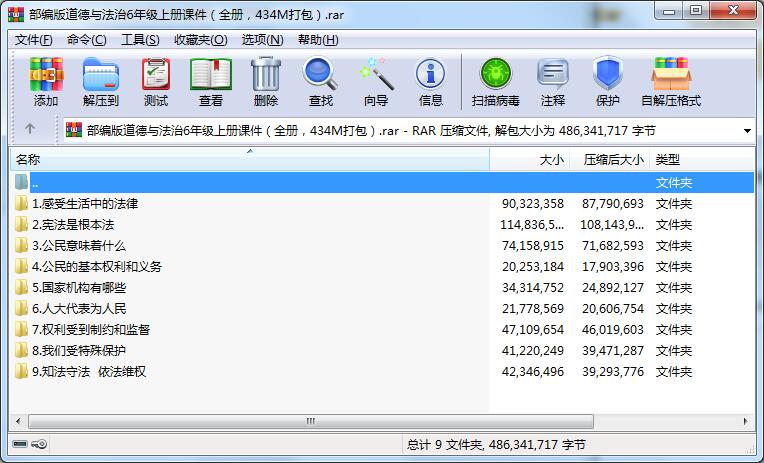Click the parent folder '..' icon

[21, 182]
